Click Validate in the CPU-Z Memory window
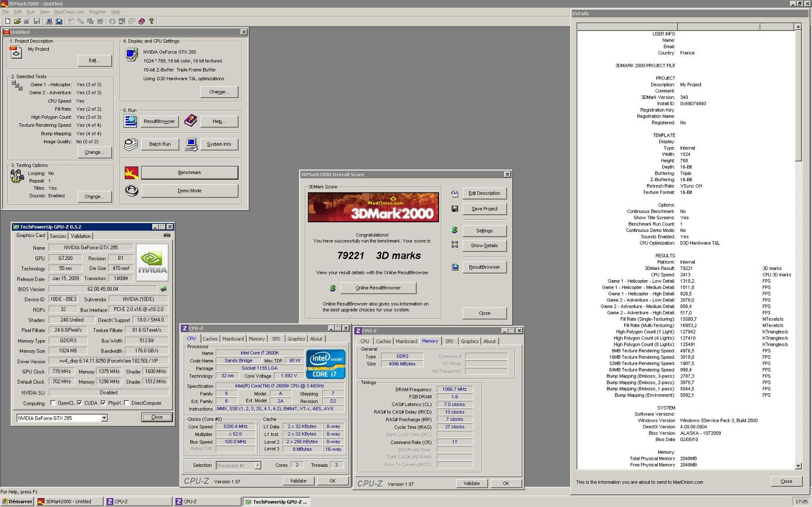Viewport: 812px width, 507px height. [x=471, y=484]
